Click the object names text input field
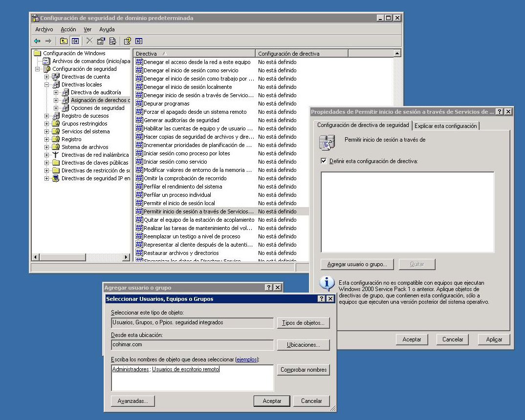Screen dimensions: 525x420 192,378
